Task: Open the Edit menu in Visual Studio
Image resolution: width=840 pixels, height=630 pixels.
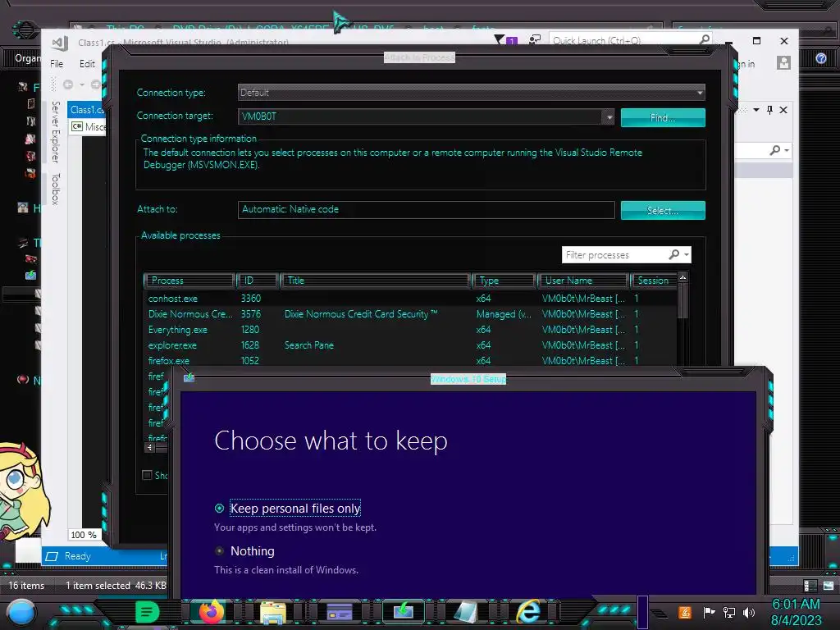Action: point(87,64)
